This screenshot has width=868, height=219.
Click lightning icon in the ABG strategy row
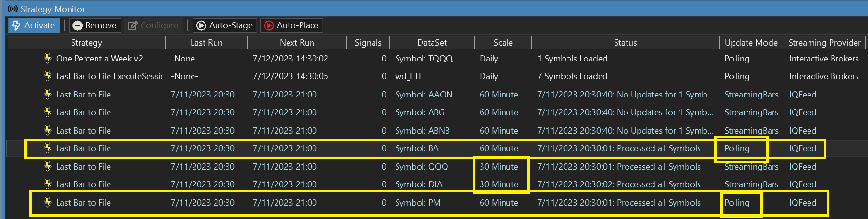(x=48, y=112)
